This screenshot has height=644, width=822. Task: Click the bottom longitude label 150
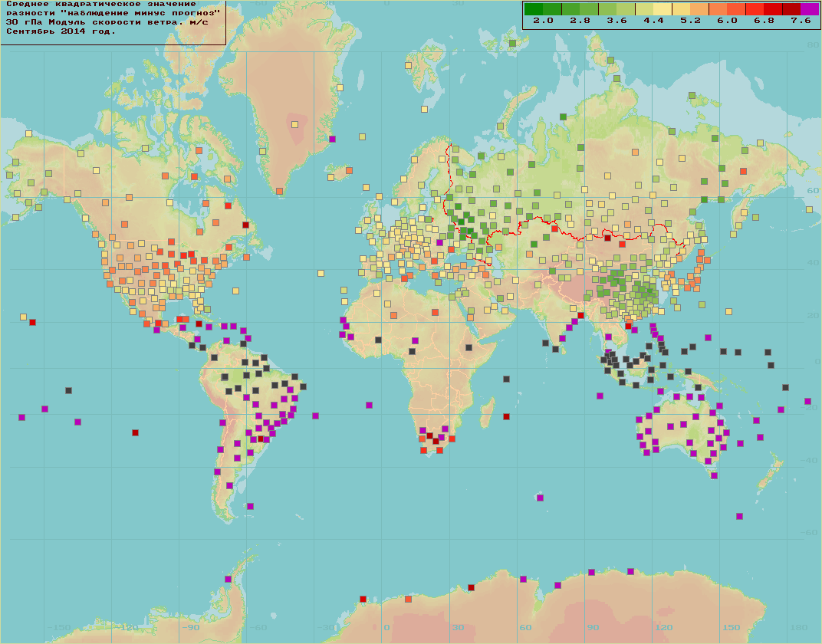[732, 627]
